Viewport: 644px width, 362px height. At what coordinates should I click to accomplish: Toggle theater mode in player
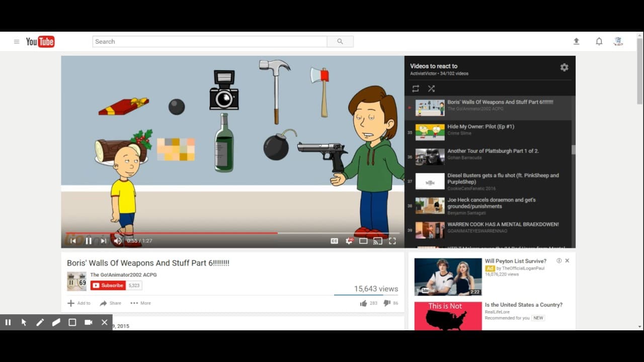(x=363, y=241)
